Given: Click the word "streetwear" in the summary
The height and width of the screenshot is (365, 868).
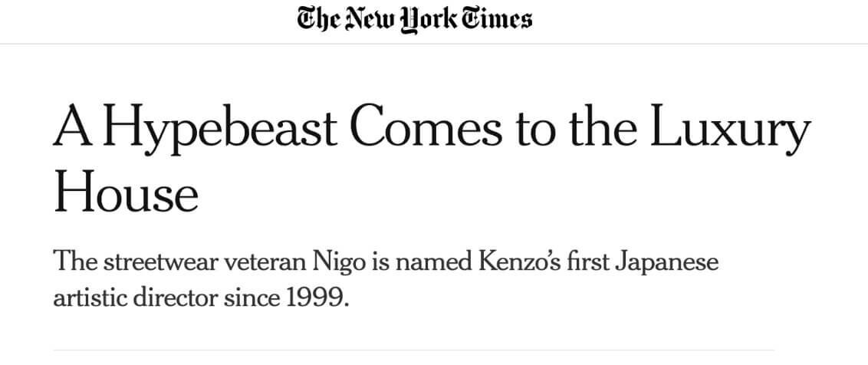Looking at the screenshot, I should pos(162,261).
